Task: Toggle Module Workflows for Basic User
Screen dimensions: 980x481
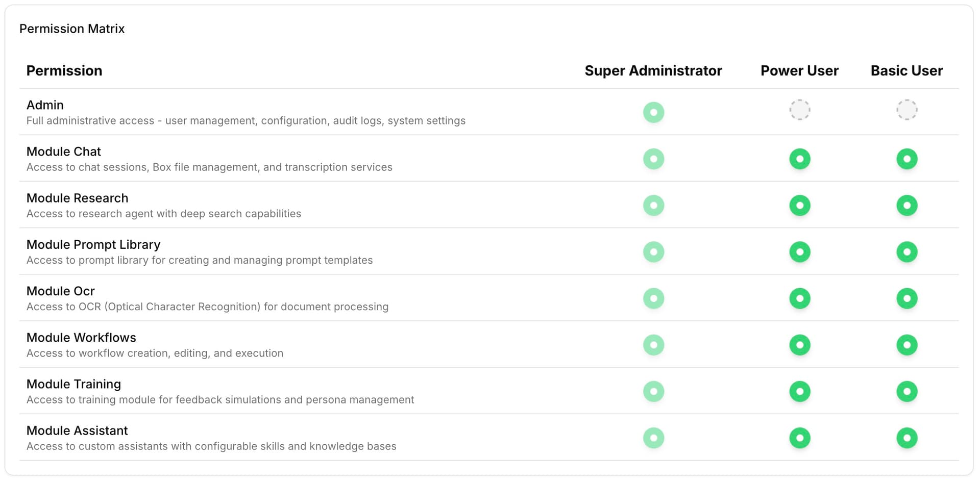Action: pyautogui.click(x=906, y=345)
